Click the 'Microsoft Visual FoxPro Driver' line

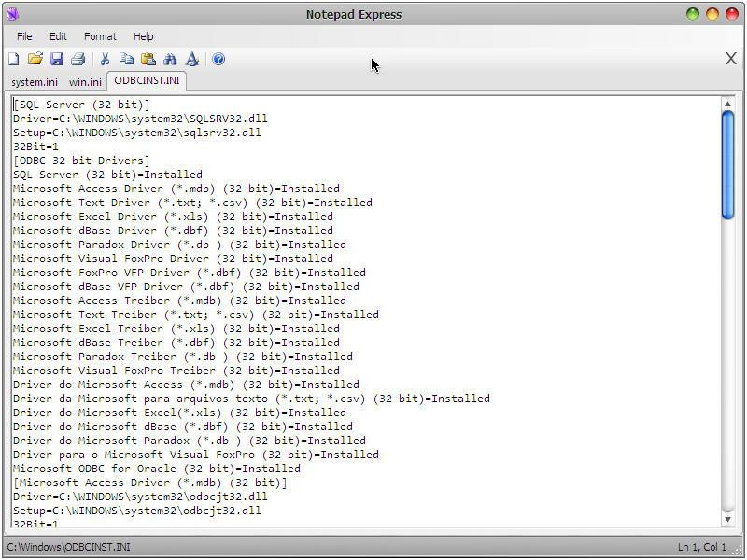[x=173, y=259]
